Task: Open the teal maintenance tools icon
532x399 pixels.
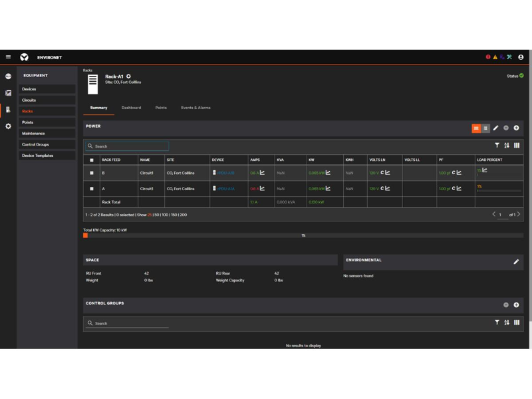Action: pos(509,57)
